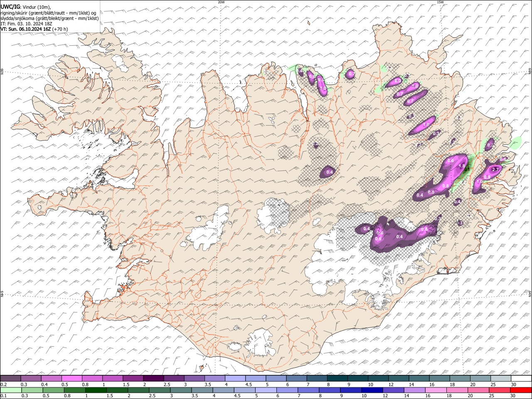
Task: Click the top-row legend swatch labeled 2
Action: [x=153, y=379]
